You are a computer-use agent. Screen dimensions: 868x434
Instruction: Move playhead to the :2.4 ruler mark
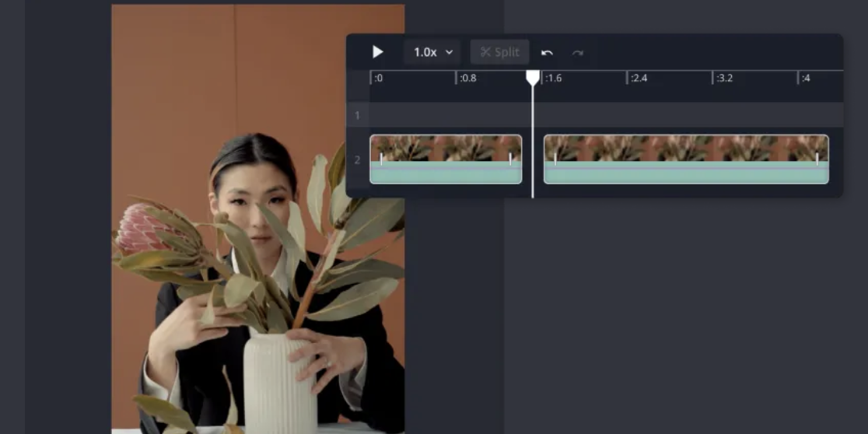click(x=638, y=78)
